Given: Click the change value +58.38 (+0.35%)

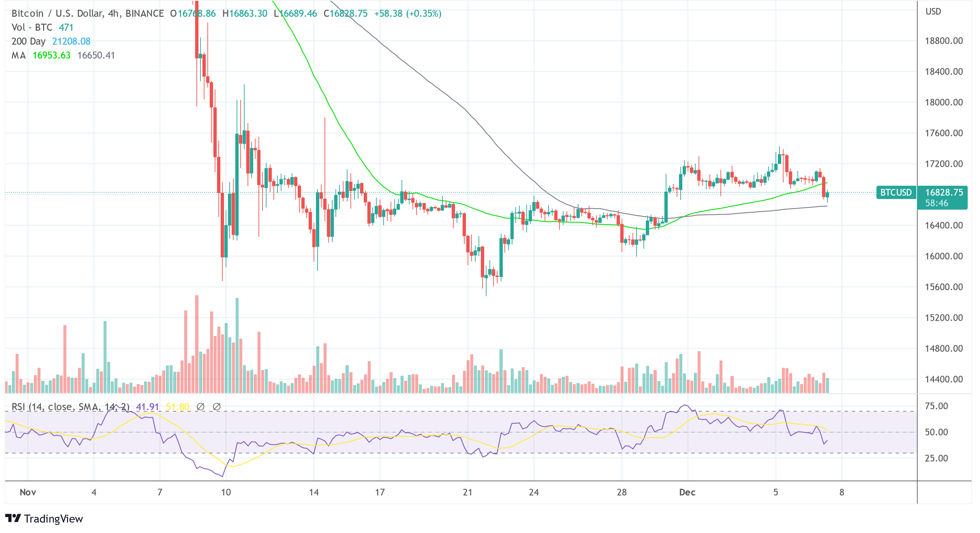Looking at the screenshot, I should point(408,14).
